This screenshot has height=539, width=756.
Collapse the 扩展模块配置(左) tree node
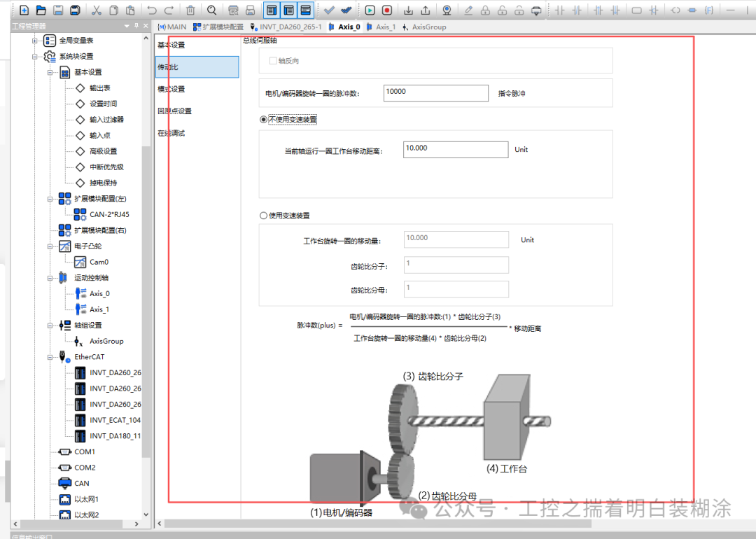coord(50,199)
